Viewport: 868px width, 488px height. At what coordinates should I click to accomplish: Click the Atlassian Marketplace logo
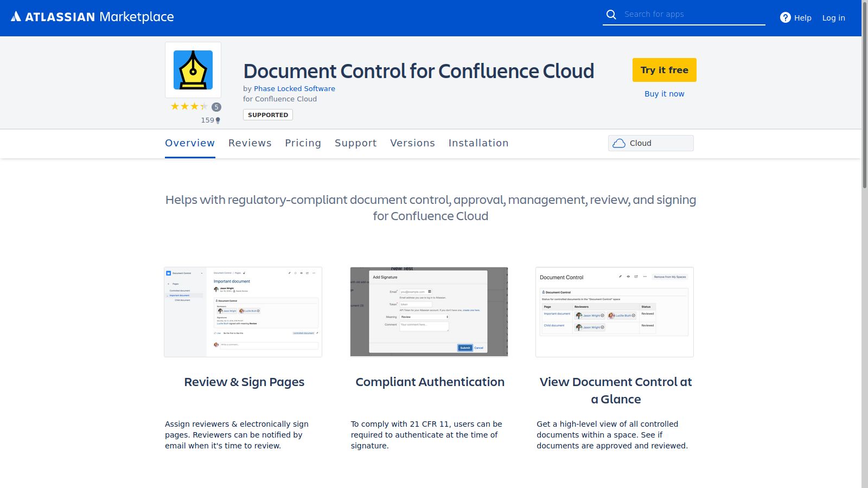coord(92,17)
